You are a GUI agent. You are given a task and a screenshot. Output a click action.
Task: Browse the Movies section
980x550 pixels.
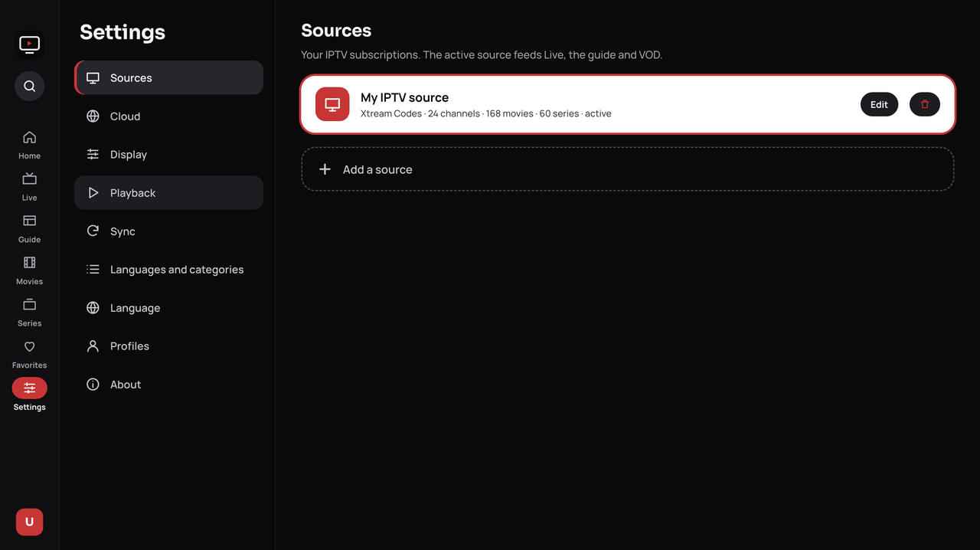[29, 270]
